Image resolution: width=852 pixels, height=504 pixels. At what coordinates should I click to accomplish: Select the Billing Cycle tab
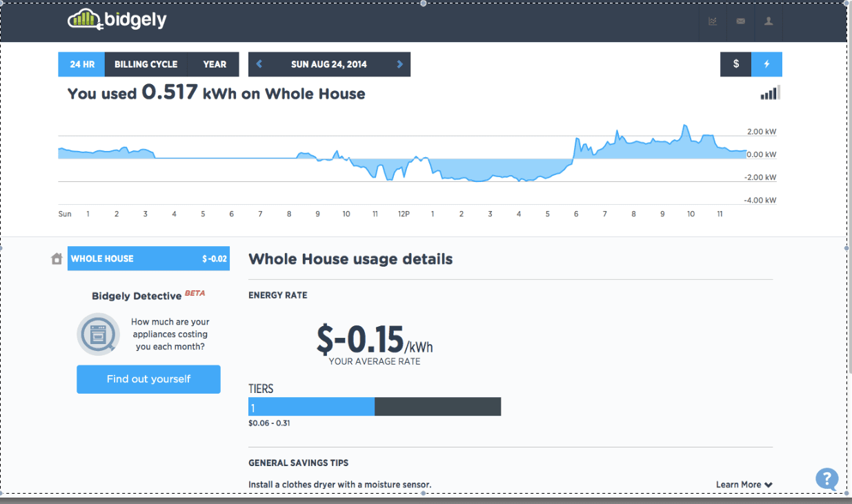point(146,64)
